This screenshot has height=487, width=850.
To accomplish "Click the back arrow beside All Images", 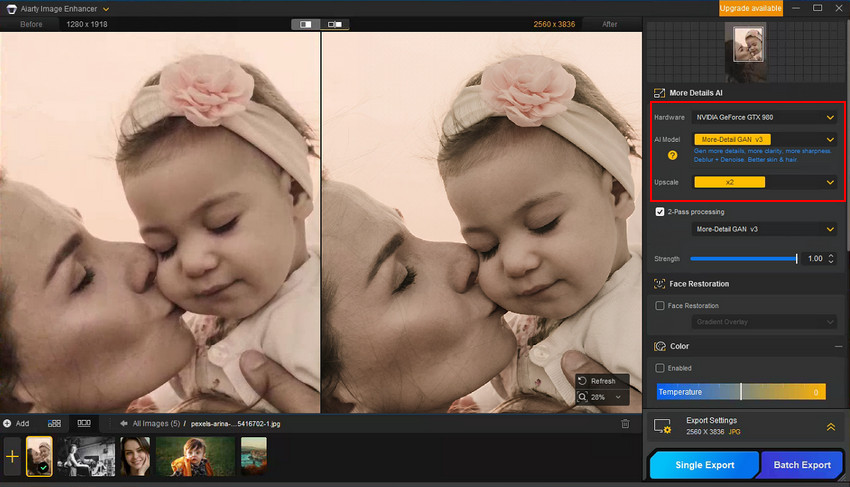I will 124,424.
